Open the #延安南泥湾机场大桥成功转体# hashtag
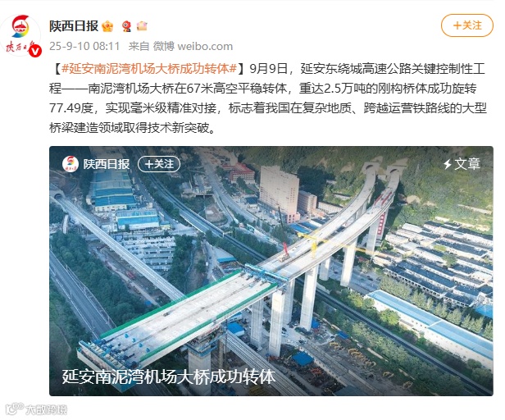The height and width of the screenshot is (420, 505). [149, 68]
